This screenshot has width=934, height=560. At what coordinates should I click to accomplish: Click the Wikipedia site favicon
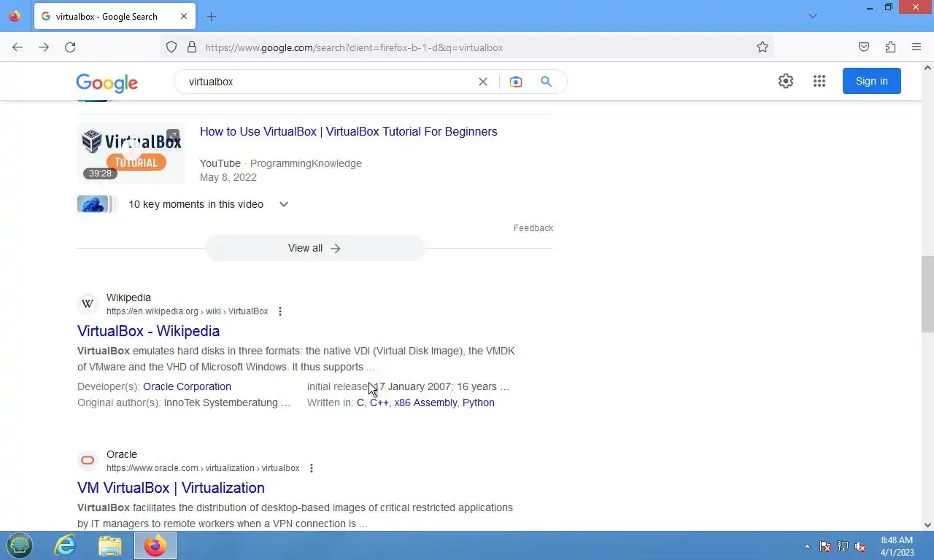tap(88, 303)
